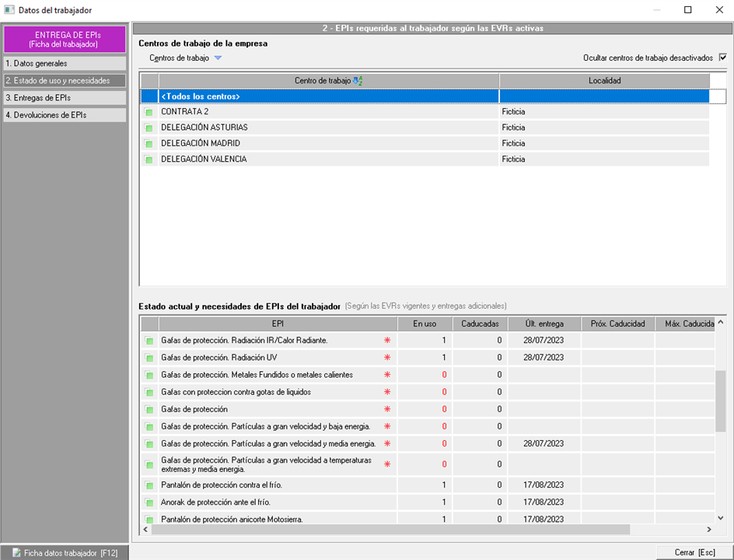Toggle Ocultar centros de trabajo desactivados checkbox

pos(722,58)
